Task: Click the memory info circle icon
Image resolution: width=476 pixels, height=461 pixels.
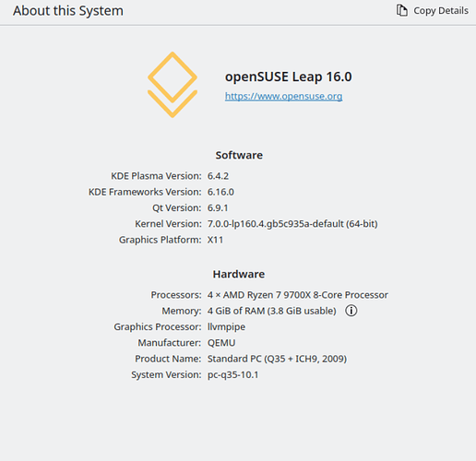Action: [351, 311]
